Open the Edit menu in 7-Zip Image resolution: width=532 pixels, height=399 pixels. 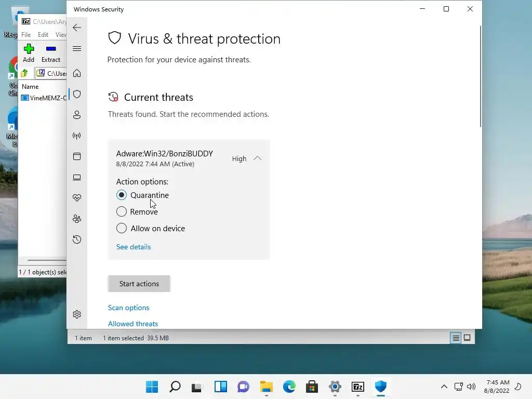coord(43,35)
